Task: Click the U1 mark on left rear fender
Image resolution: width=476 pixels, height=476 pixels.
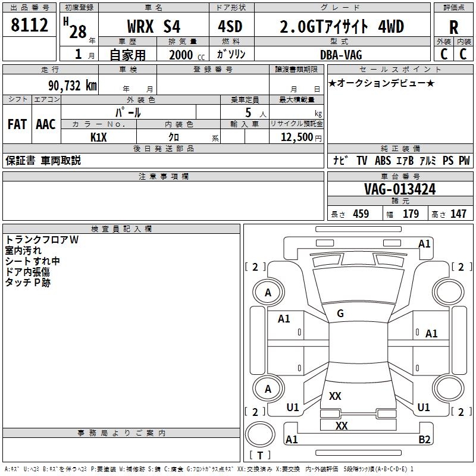Action: click(293, 408)
